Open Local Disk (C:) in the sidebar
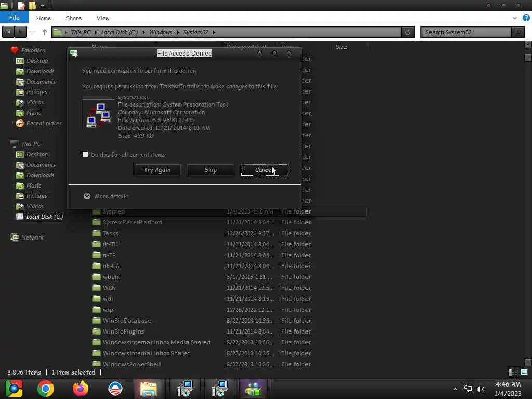Image resolution: width=532 pixels, height=399 pixels. [45, 217]
